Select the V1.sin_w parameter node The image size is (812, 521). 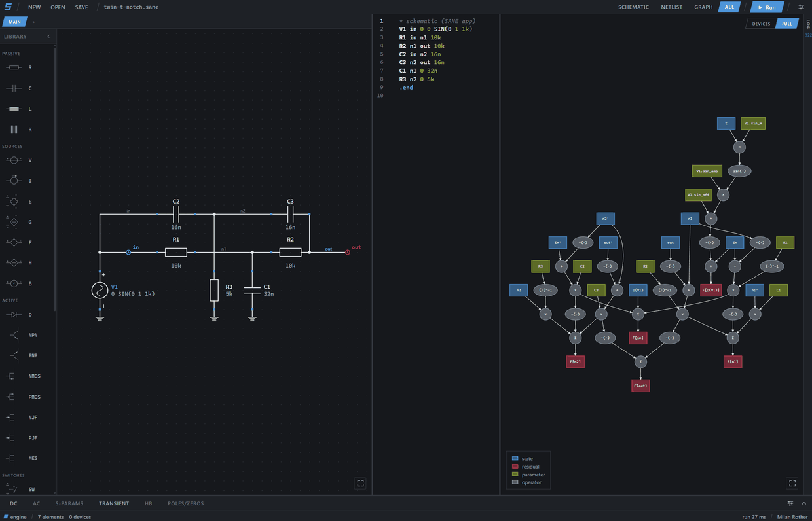(x=753, y=123)
